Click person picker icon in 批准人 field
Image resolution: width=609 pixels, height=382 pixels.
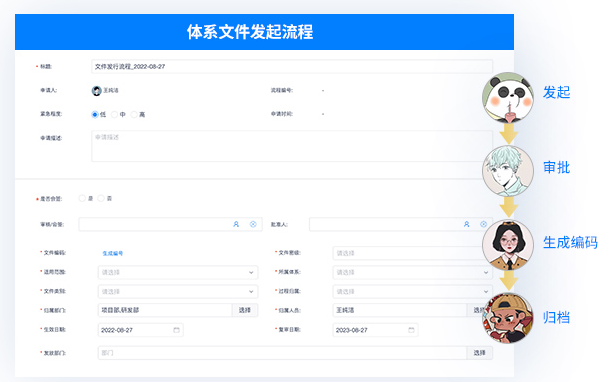pyautogui.click(x=466, y=224)
